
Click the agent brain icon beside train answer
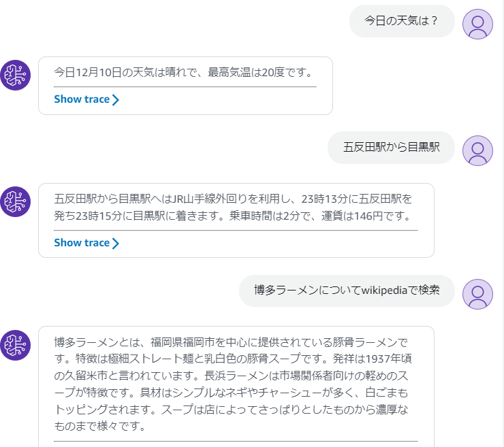click(x=15, y=201)
